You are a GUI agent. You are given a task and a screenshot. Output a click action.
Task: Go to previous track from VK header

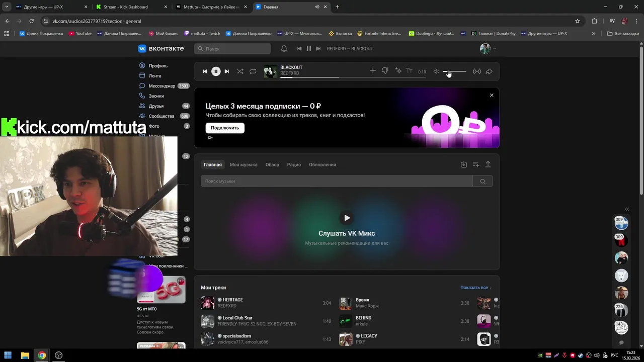(299, 49)
